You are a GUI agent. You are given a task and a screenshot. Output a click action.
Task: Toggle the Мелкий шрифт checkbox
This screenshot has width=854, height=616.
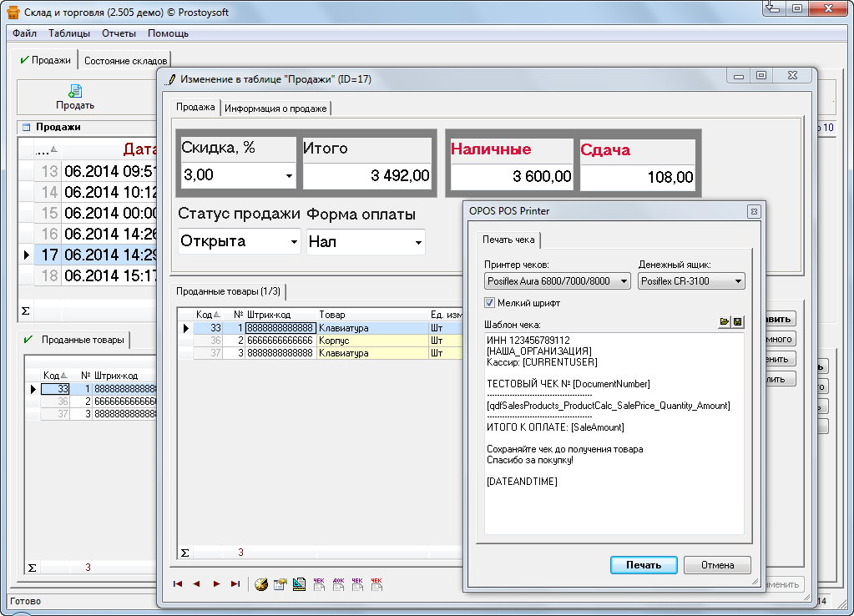tap(490, 303)
